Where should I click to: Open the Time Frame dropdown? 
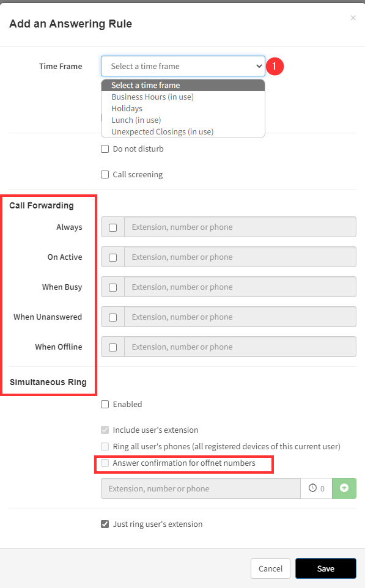183,66
